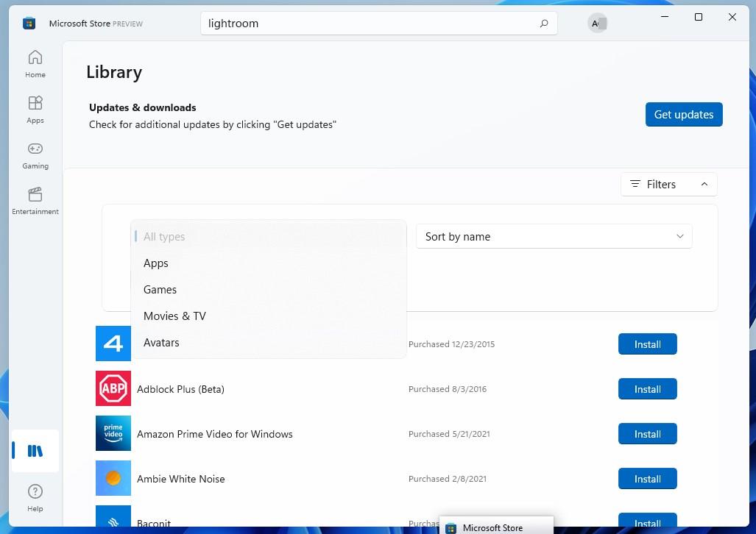756x534 pixels.
Task: Click the blue number 4 app icon
Action: click(113, 343)
